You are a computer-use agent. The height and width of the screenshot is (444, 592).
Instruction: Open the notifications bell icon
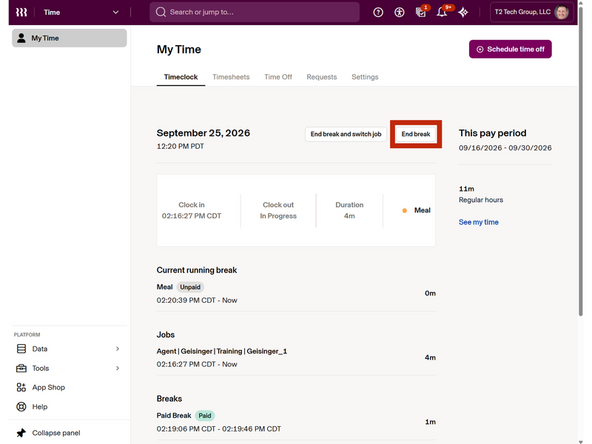(442, 12)
